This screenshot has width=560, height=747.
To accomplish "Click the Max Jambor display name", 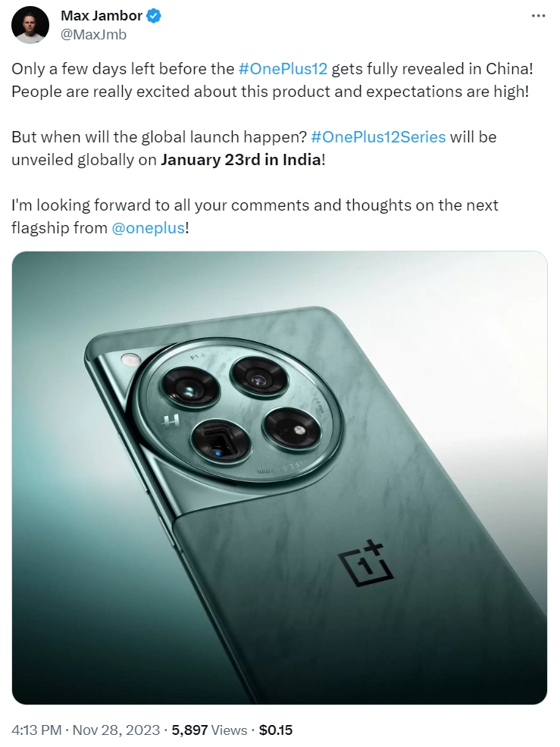I will pyautogui.click(x=102, y=16).
